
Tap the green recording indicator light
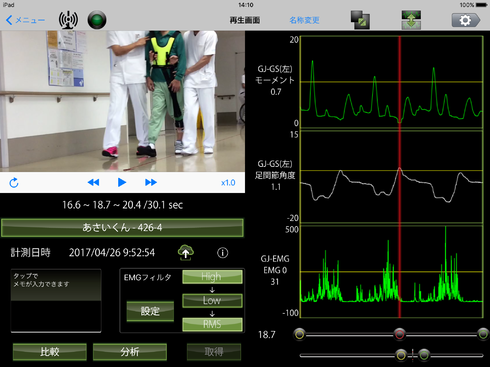pyautogui.click(x=97, y=20)
